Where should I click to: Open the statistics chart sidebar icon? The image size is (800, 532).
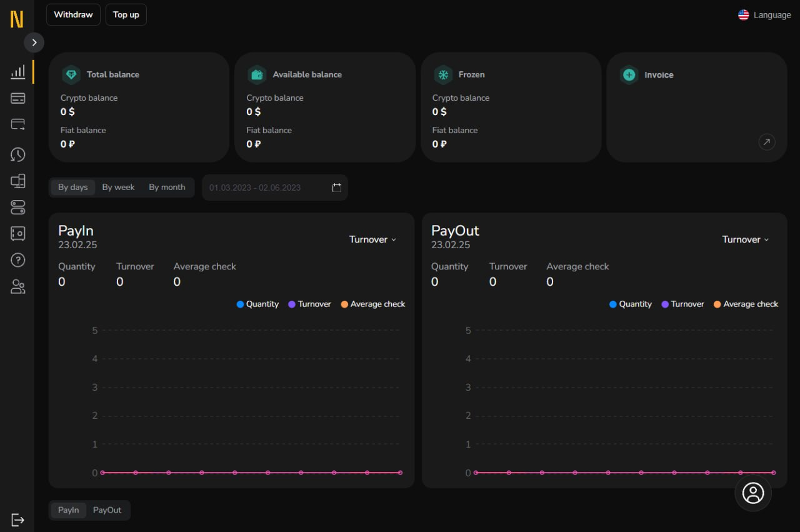pyautogui.click(x=18, y=72)
